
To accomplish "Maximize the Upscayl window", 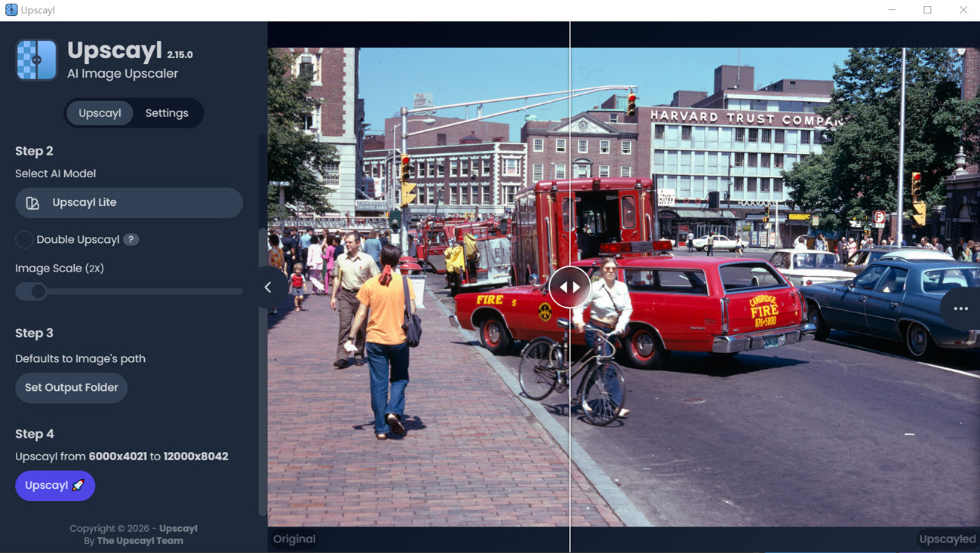I will point(927,10).
